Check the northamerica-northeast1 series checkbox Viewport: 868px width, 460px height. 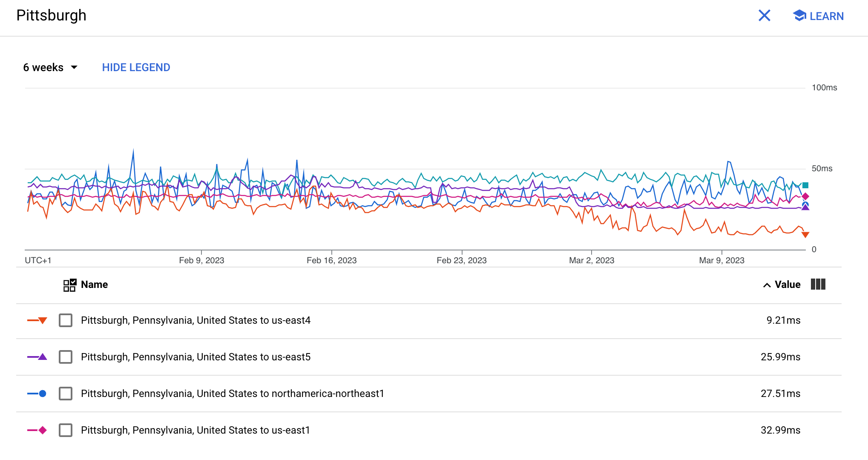click(66, 394)
